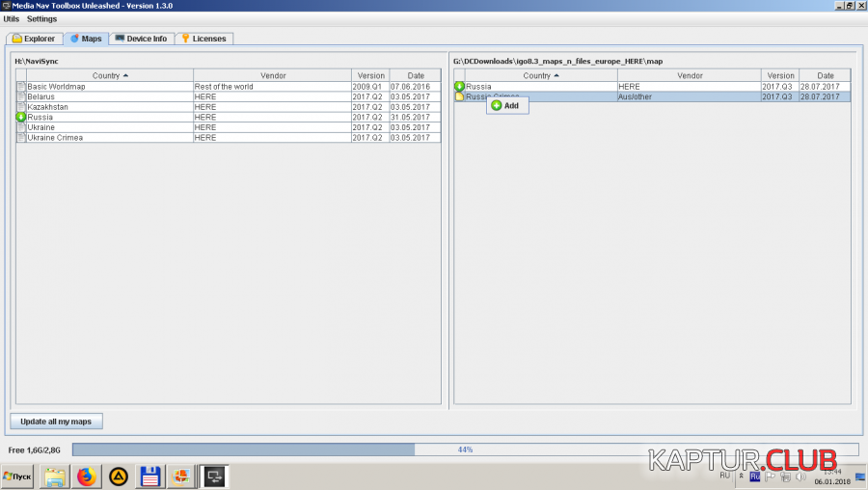
Task: Open the file explorer taskbar icon
Action: click(x=56, y=476)
